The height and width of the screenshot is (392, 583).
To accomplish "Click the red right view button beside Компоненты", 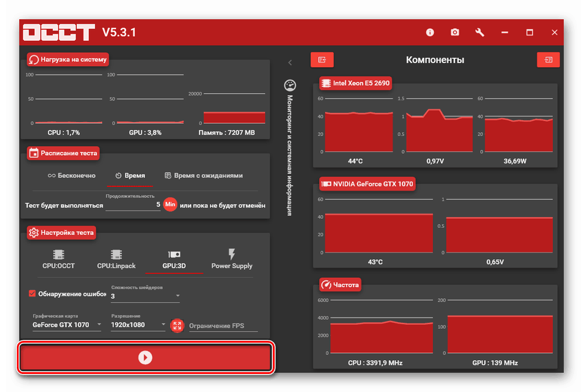I will coord(548,60).
